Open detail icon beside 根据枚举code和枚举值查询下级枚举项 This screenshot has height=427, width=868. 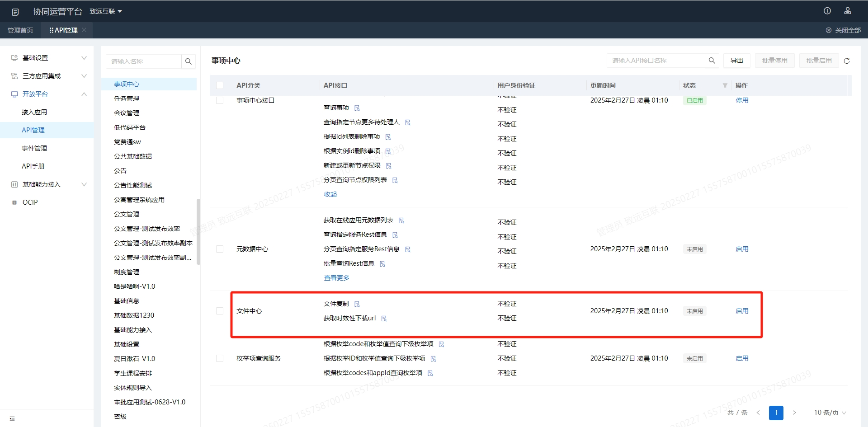[x=442, y=344]
